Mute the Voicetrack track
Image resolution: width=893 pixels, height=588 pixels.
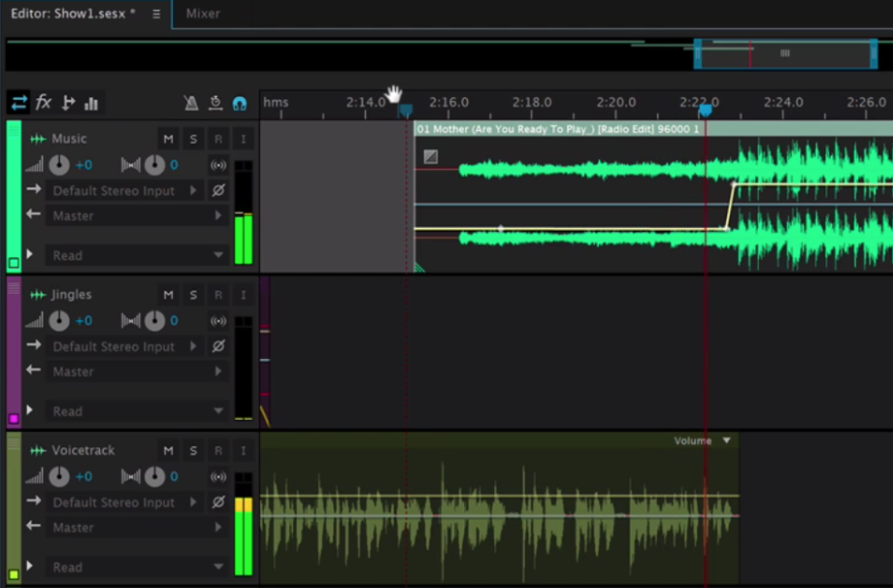click(168, 451)
